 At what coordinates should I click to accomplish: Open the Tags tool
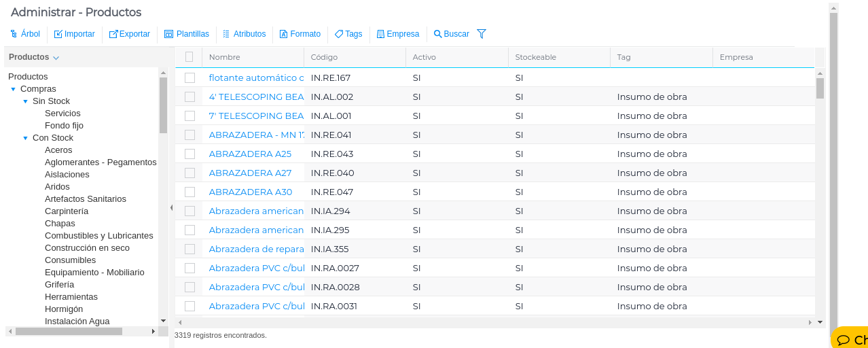[x=339, y=34]
